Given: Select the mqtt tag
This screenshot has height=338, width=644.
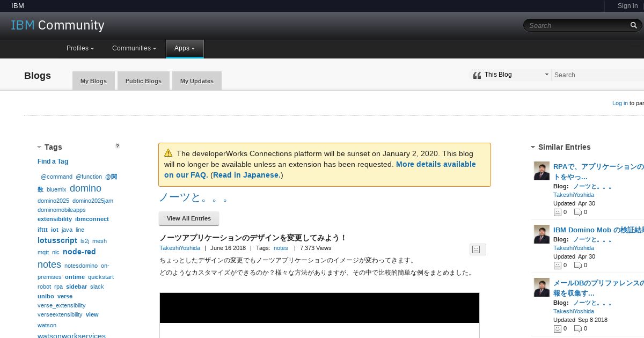Looking at the screenshot, I should (43, 252).
